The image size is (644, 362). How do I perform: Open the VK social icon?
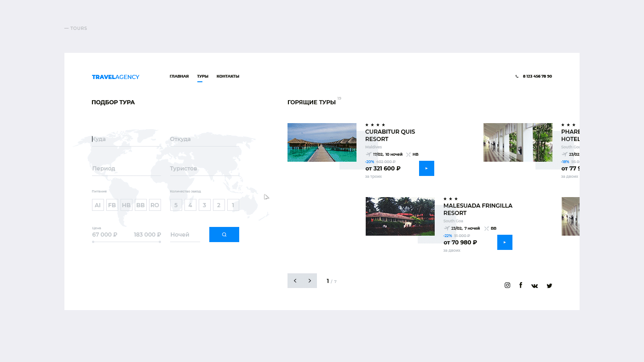pyautogui.click(x=535, y=286)
